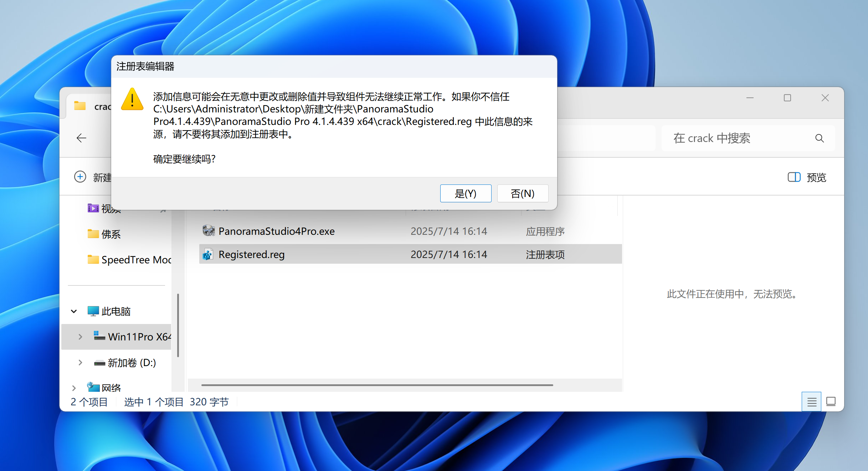868x471 pixels.
Task: Expand the 网络 tree node
Action: pos(74,388)
